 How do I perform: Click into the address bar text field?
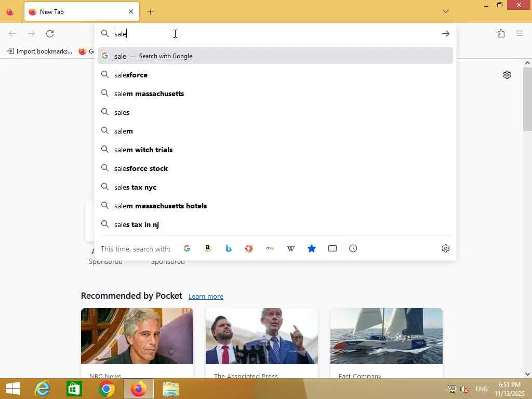pos(275,34)
